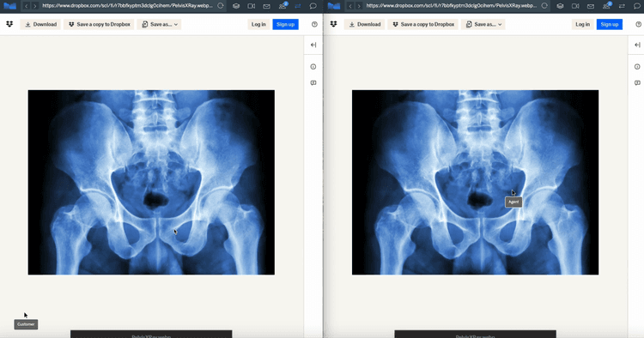Click Sign up button in right pane
This screenshot has height=338, width=644.
610,25
